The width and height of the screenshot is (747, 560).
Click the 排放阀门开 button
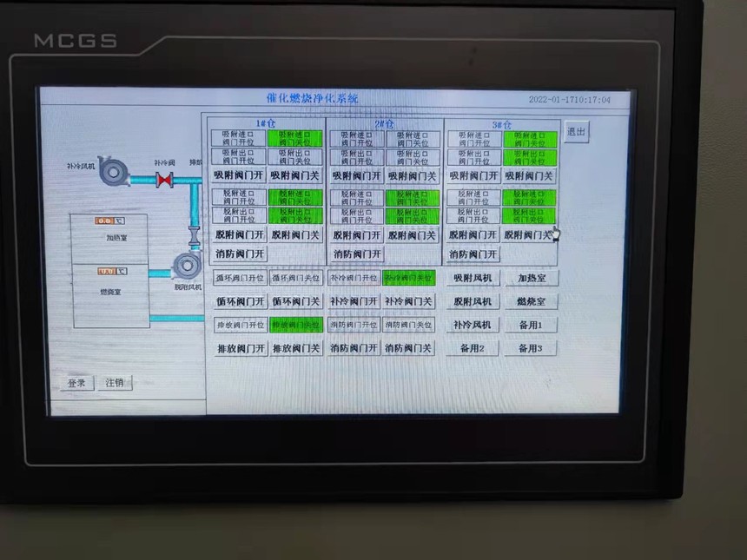tap(241, 348)
